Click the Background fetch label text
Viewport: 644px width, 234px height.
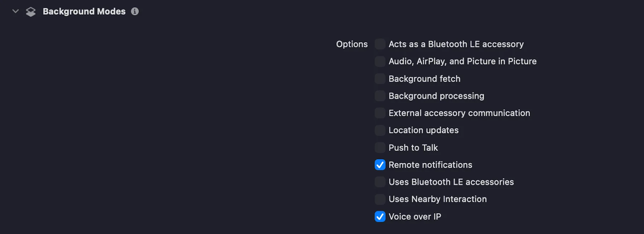(424, 78)
